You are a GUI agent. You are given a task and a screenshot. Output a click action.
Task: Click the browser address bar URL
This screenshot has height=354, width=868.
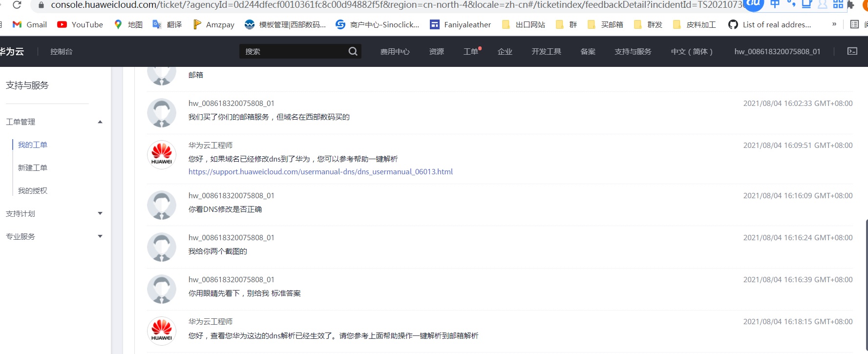tap(396, 5)
